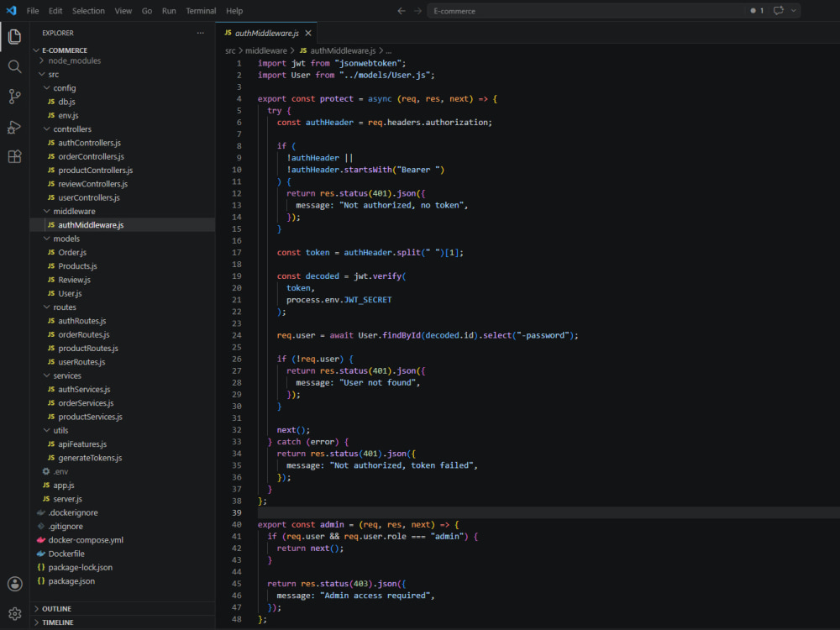
Task: Open productRoutes.js file
Action: 88,349
